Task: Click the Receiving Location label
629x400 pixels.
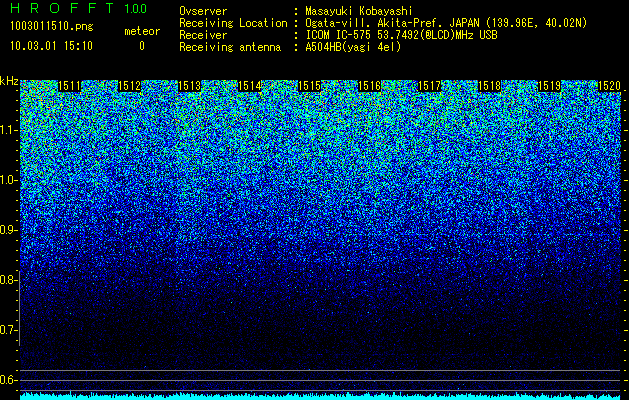Action: [x=233, y=23]
